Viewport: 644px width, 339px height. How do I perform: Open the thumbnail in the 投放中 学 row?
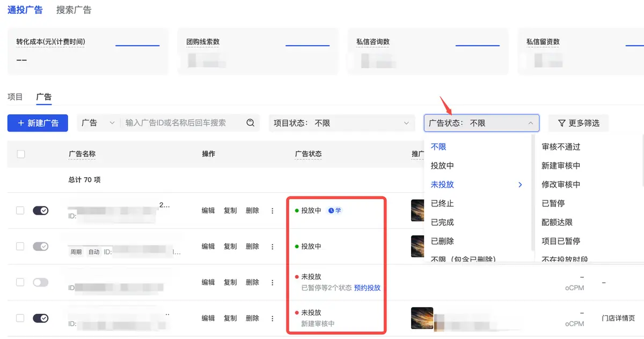(418, 211)
